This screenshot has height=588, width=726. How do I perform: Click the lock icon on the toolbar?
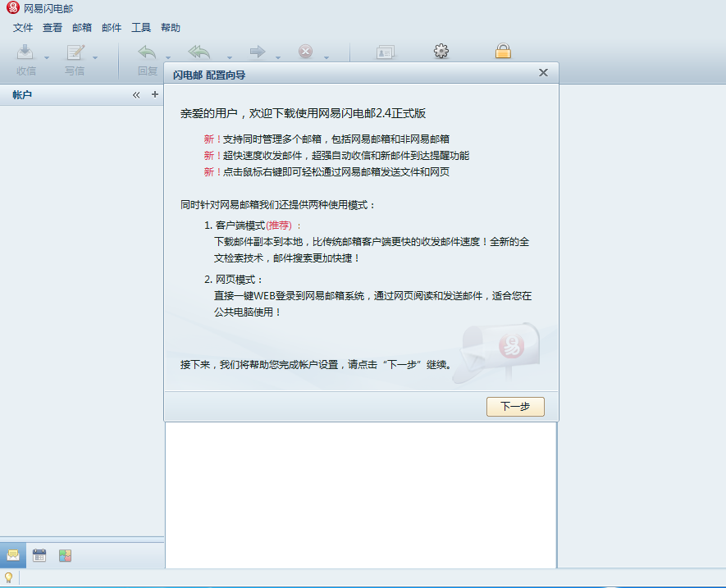[503, 51]
